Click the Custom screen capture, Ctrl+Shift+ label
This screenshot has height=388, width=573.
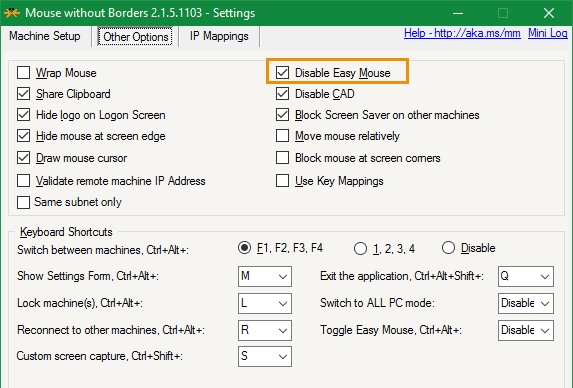coord(99,356)
